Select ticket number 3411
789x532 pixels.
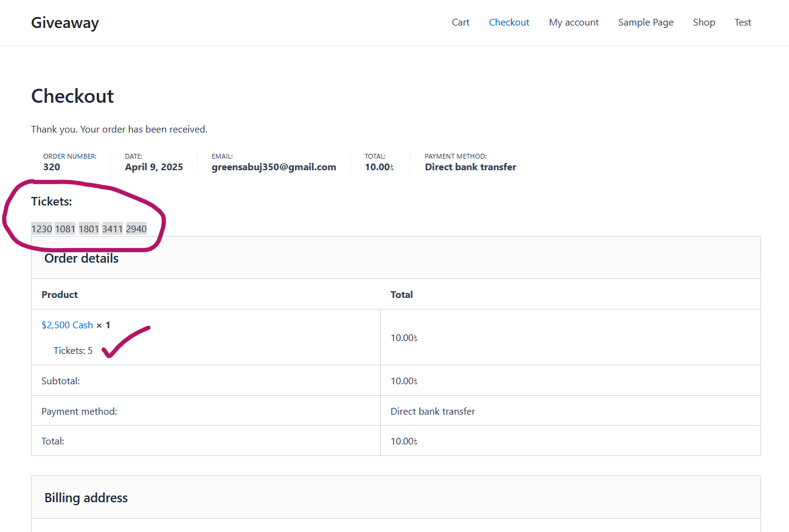(x=113, y=229)
